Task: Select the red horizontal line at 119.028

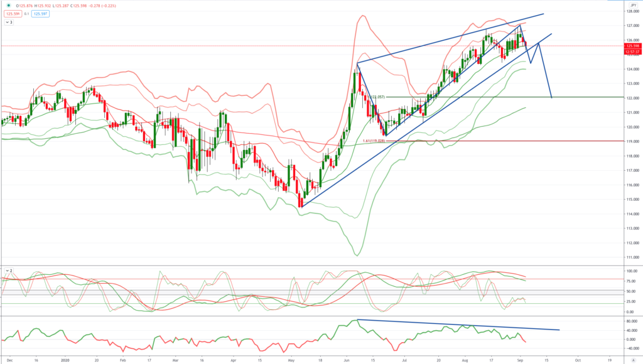Action: [504, 141]
